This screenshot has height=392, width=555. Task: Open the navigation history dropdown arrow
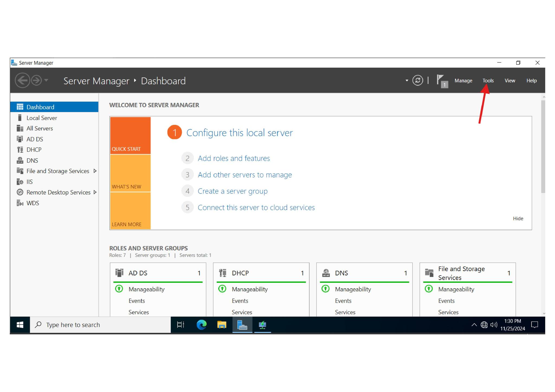(x=46, y=80)
